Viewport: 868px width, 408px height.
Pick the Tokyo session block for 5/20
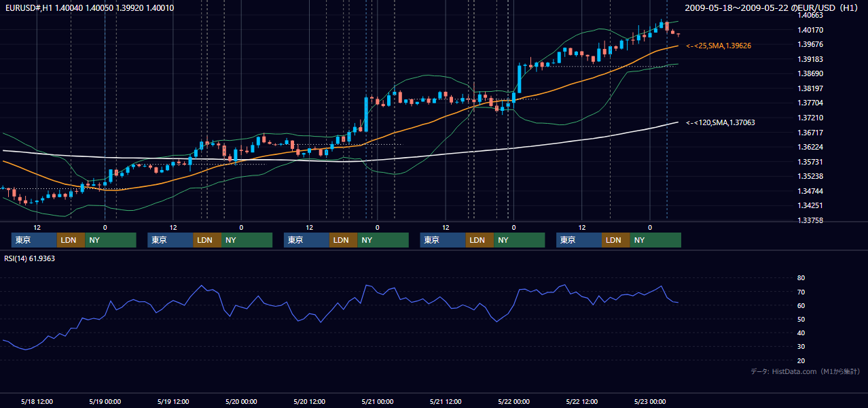(x=306, y=240)
